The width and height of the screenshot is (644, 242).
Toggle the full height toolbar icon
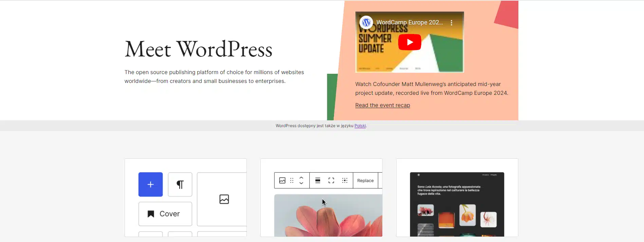[x=331, y=180]
